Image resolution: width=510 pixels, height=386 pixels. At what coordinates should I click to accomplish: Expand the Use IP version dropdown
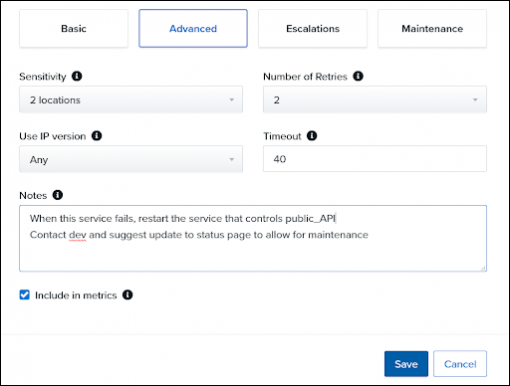pyautogui.click(x=131, y=159)
